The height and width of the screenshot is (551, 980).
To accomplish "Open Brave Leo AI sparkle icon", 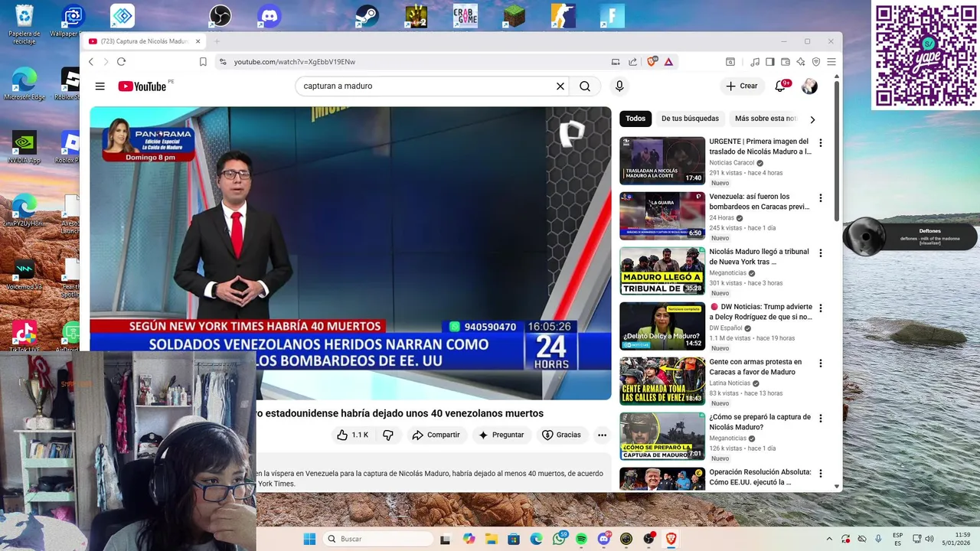I will pos(801,62).
